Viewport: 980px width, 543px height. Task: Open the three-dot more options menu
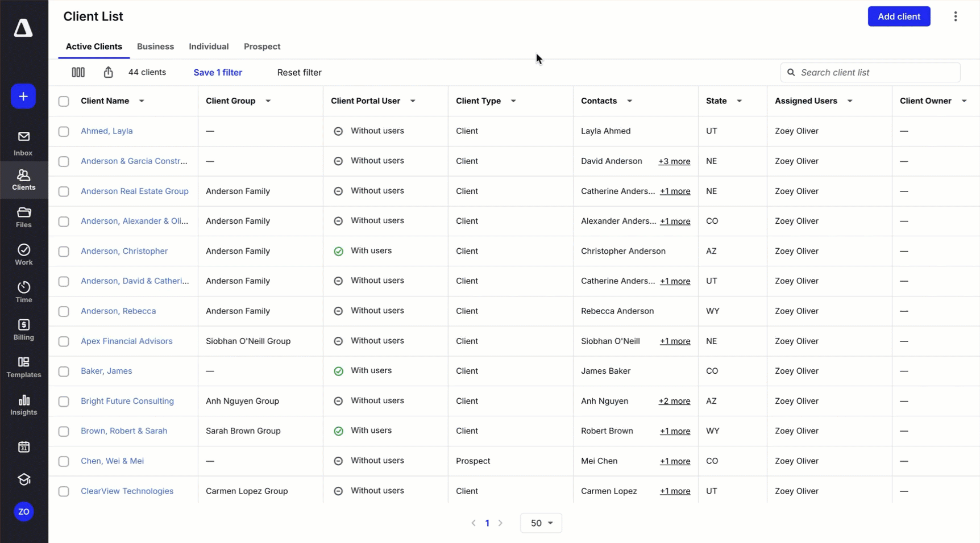click(955, 16)
